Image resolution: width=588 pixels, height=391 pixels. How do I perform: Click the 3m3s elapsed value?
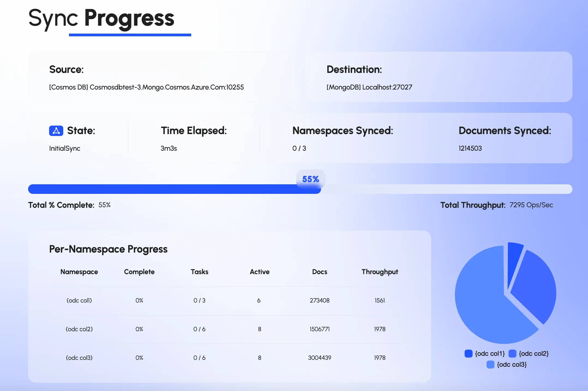169,149
